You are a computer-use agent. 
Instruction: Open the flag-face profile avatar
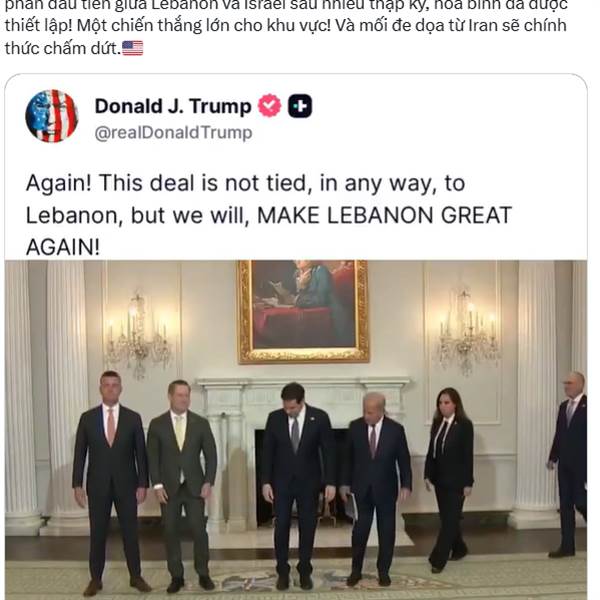[x=52, y=116]
